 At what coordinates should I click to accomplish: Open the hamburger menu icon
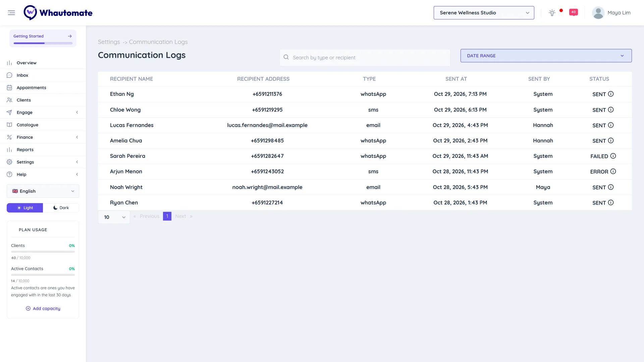(11, 13)
